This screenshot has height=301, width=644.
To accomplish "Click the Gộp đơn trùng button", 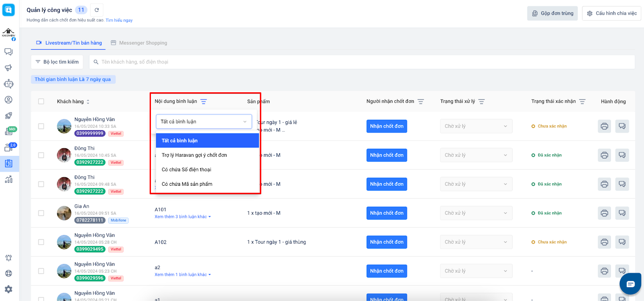I will coord(552,13).
